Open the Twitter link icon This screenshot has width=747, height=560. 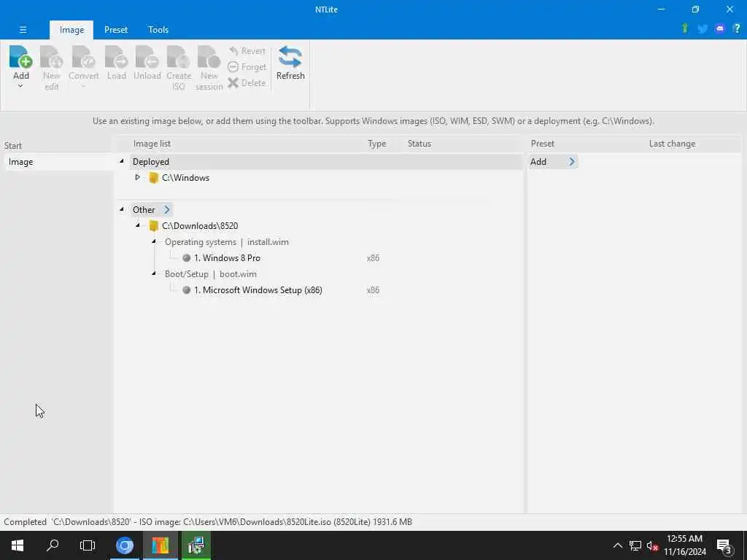703,29
